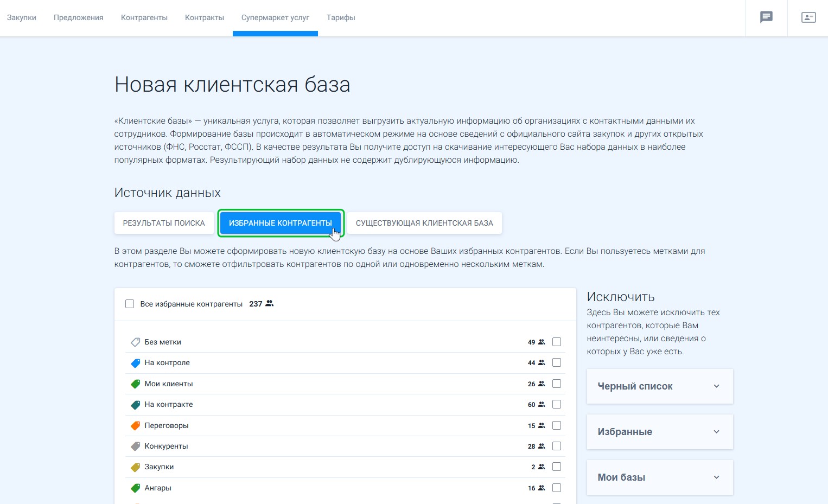Screen dimensions: 828x504
Task: Open the Предложения menu item
Action: [79, 17]
